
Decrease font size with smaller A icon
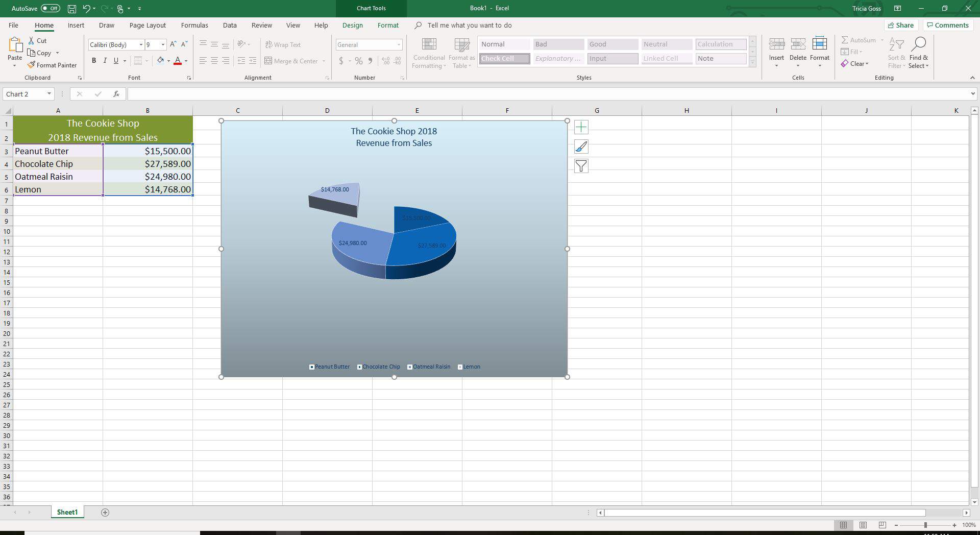click(x=184, y=44)
